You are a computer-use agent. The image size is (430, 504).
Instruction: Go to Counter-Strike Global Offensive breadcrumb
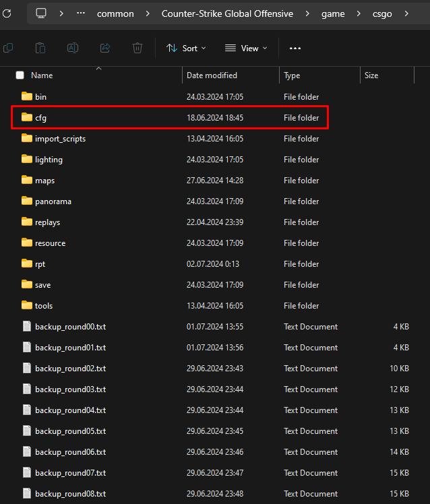coord(227,14)
